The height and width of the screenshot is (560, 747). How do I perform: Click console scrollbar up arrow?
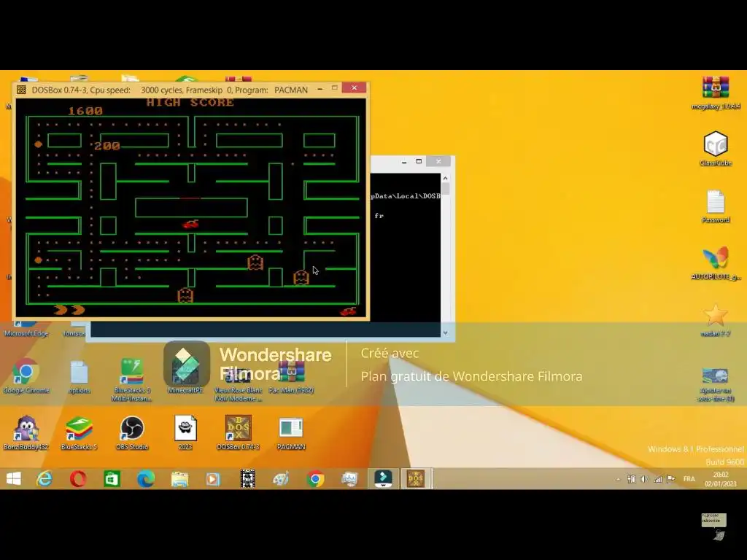(x=446, y=178)
